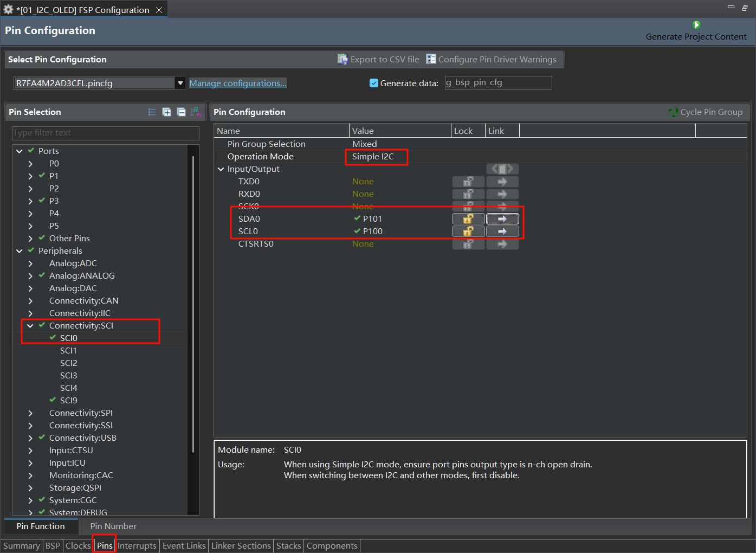Click the SCL0 lock icon
Viewport: 756px width, 553px height.
[x=468, y=231]
